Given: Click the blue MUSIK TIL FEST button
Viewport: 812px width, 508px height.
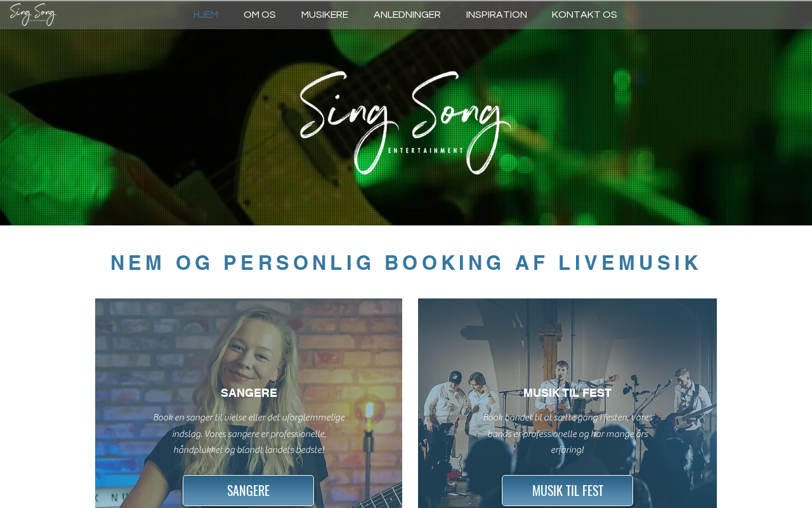Looking at the screenshot, I should 567,490.
